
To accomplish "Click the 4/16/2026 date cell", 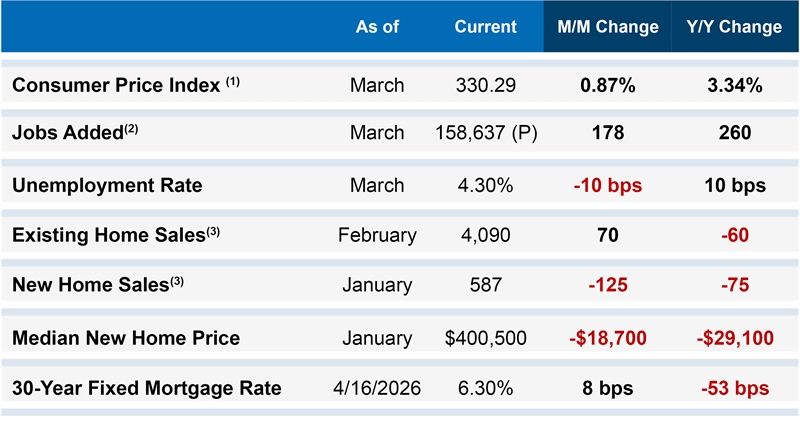I will (x=377, y=388).
